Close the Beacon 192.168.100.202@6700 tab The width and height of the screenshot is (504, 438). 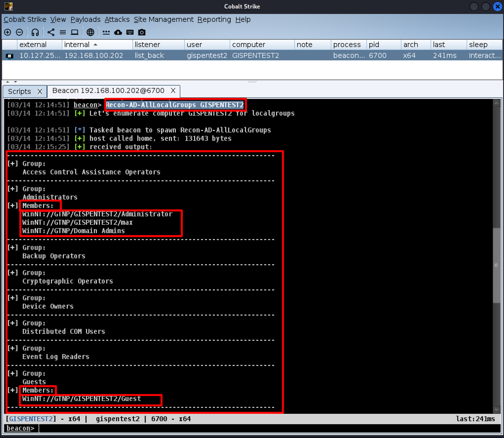click(x=173, y=90)
